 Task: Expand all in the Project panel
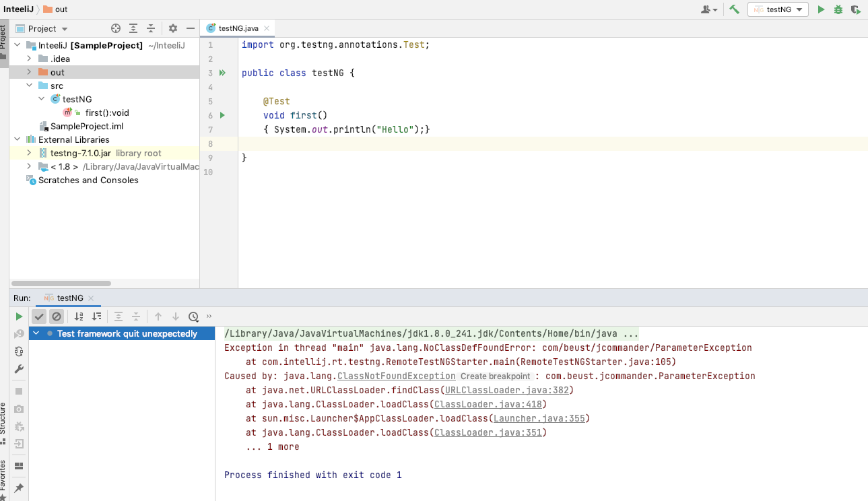(x=133, y=28)
